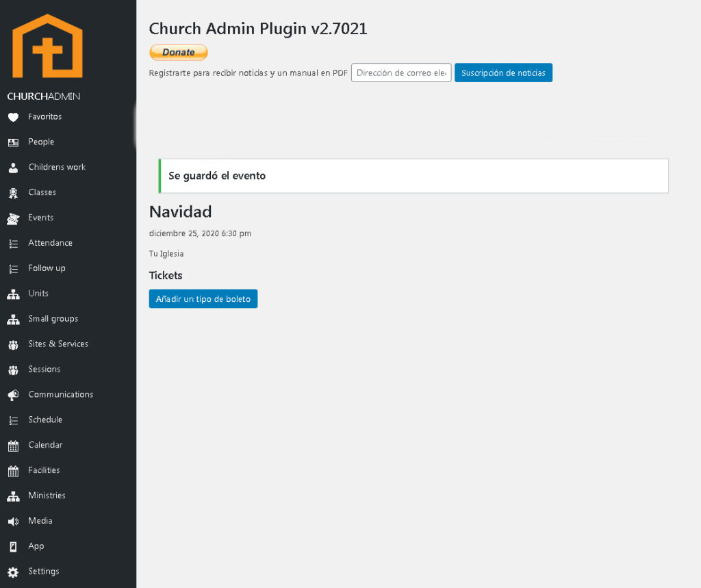Screen dimensions: 701x588
Task: Click the person icon for Childrens work
Action: 13,168
